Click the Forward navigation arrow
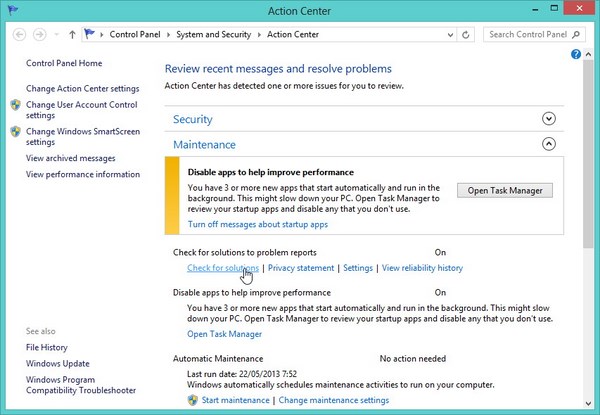 [39, 35]
